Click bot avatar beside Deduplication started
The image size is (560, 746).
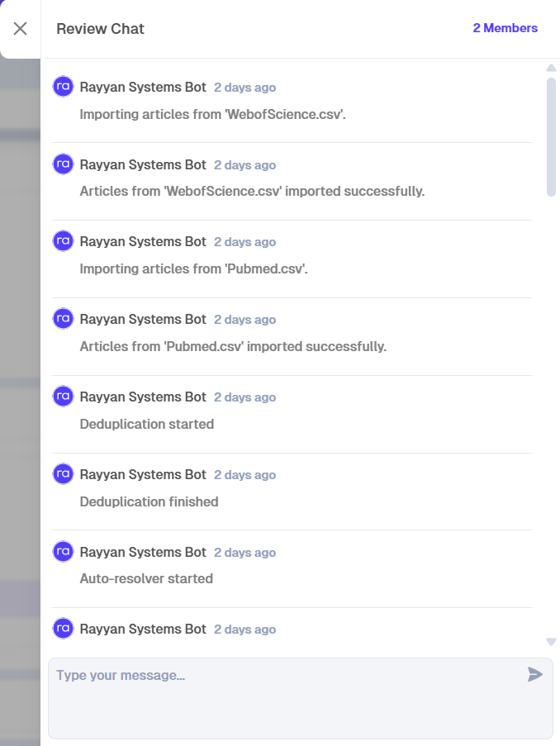click(63, 397)
